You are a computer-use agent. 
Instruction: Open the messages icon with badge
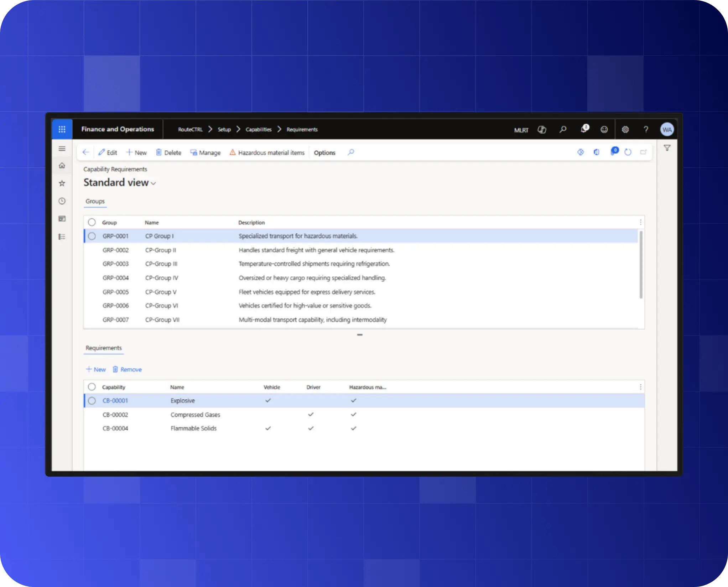[x=614, y=151]
